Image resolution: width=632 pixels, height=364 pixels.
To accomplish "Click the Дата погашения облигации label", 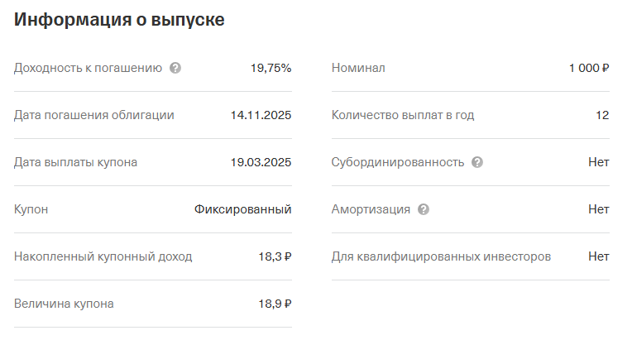I will [94, 115].
